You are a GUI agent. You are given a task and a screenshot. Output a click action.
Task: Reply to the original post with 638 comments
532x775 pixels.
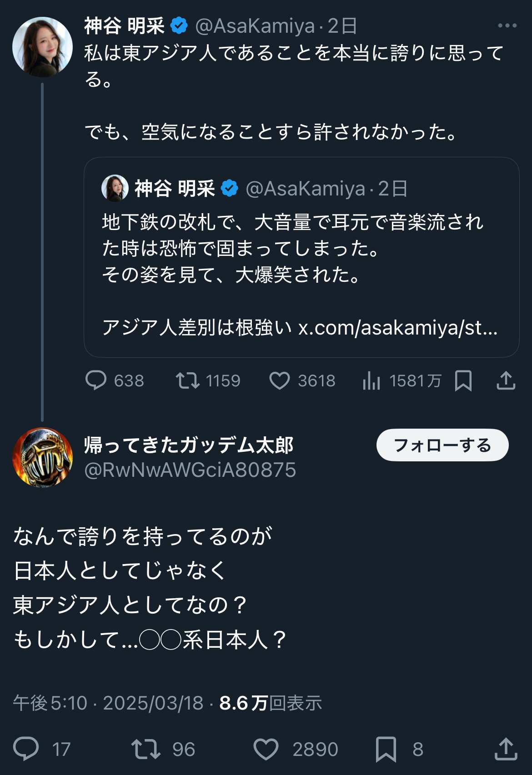click(x=96, y=380)
